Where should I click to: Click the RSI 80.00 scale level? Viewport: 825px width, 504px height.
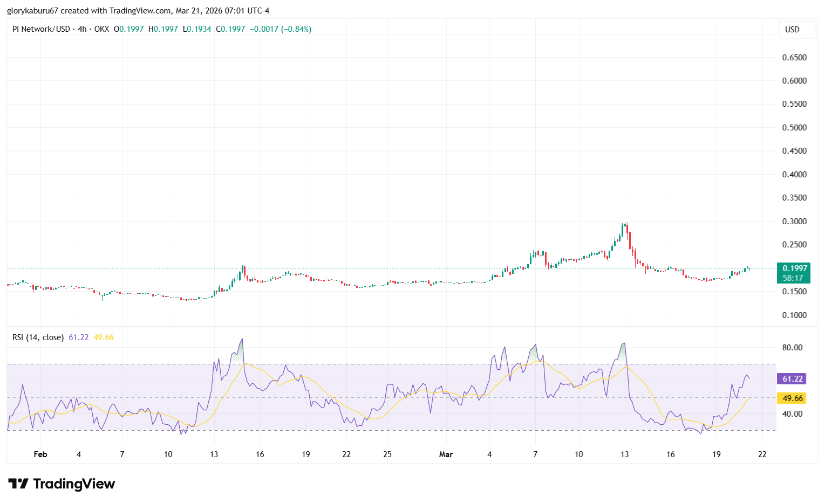792,348
